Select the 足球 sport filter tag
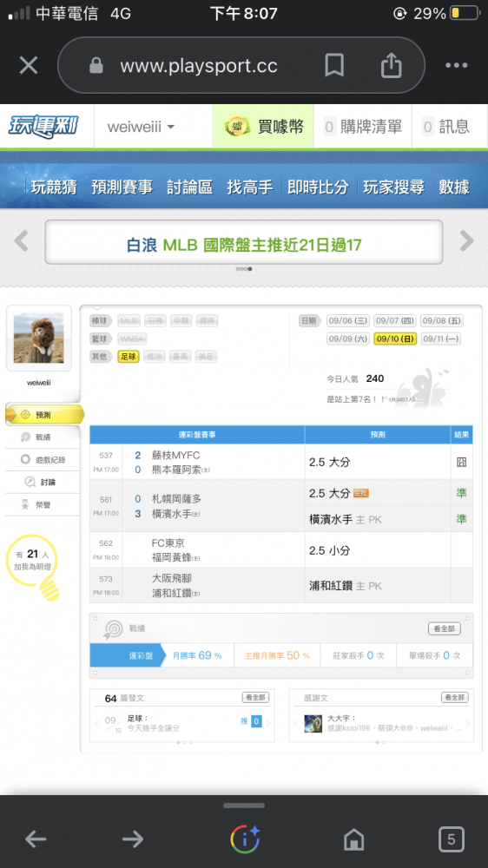 click(x=128, y=357)
